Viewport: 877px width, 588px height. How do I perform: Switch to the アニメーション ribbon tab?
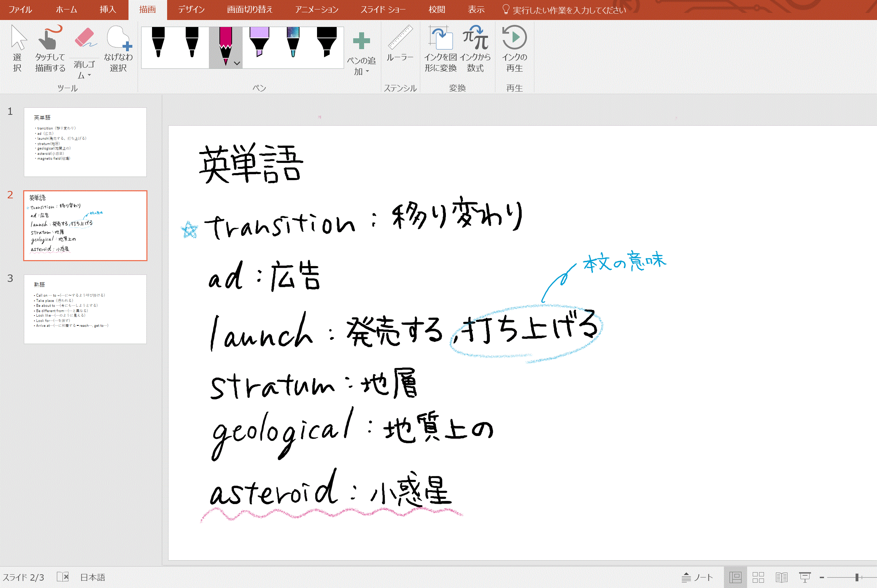317,10
